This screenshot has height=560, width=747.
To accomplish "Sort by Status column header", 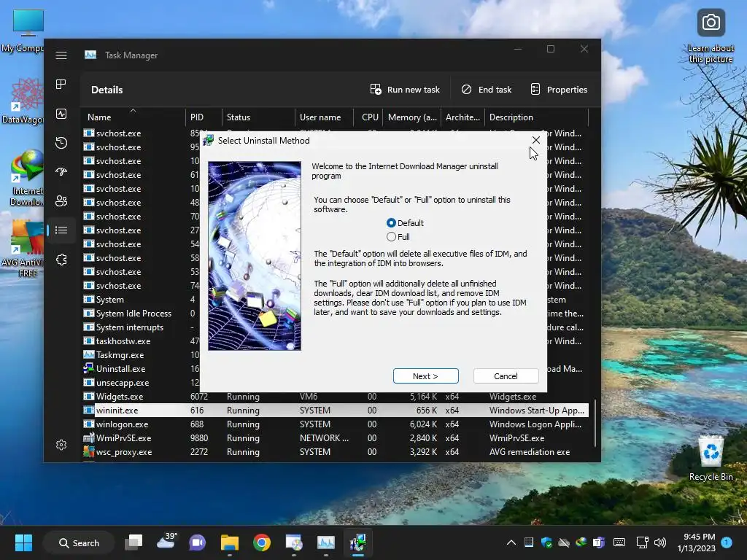I will click(258, 117).
